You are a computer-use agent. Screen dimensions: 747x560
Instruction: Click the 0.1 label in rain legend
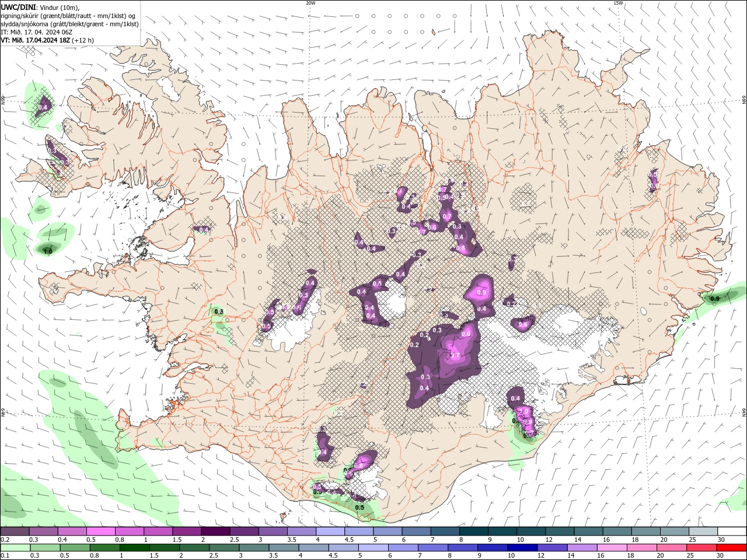(5, 556)
